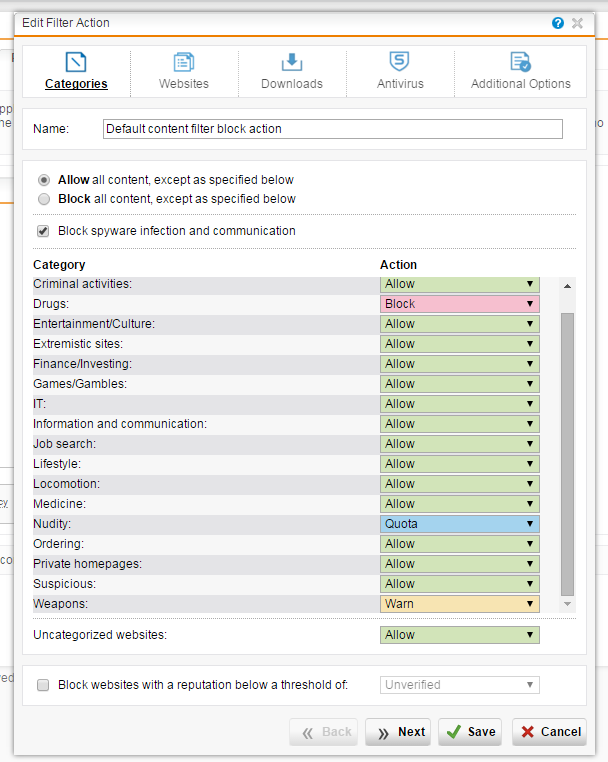Open the Unverified reputation threshold dropdown

pyautogui.click(x=459, y=685)
